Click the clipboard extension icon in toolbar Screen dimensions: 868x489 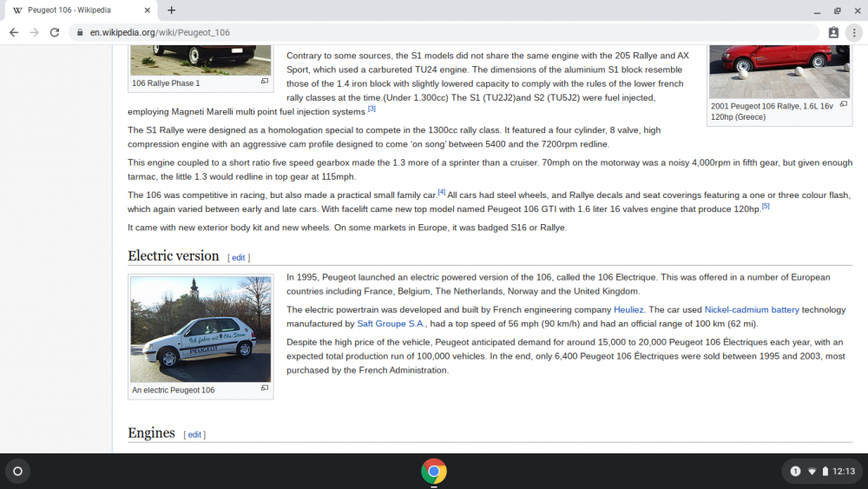[x=833, y=33]
